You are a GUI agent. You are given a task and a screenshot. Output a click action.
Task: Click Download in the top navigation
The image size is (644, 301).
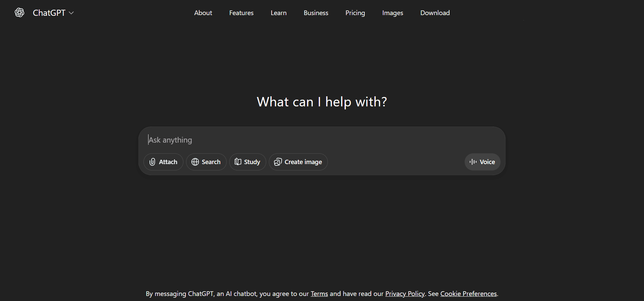pos(435,13)
